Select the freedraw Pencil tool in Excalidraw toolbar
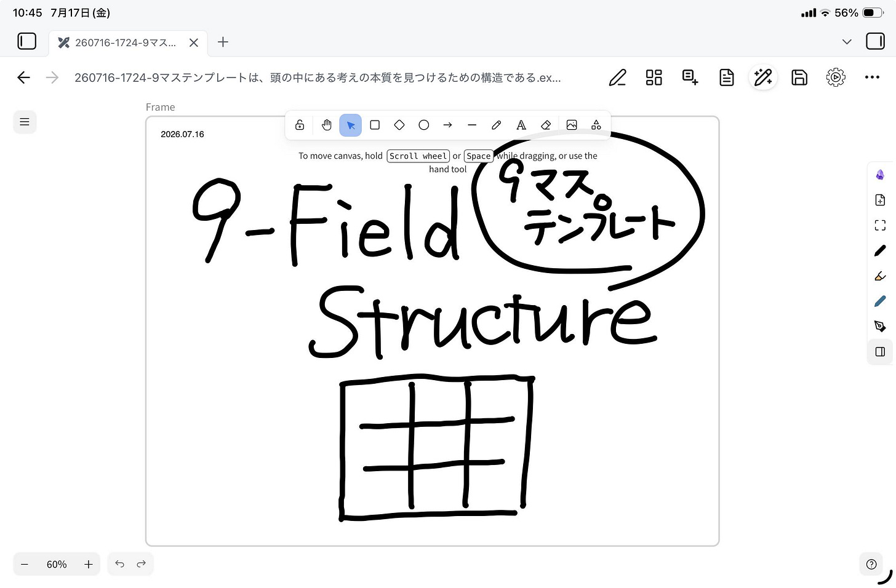 [x=497, y=125]
